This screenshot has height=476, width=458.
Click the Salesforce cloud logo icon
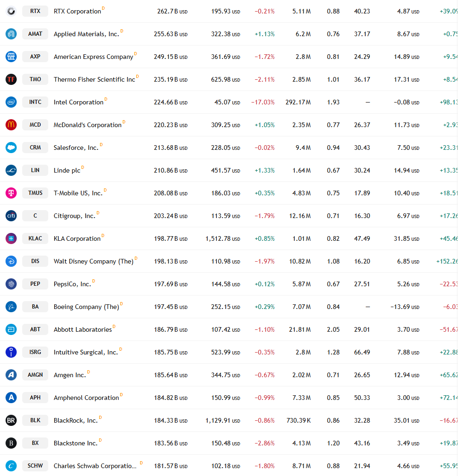(x=11, y=148)
